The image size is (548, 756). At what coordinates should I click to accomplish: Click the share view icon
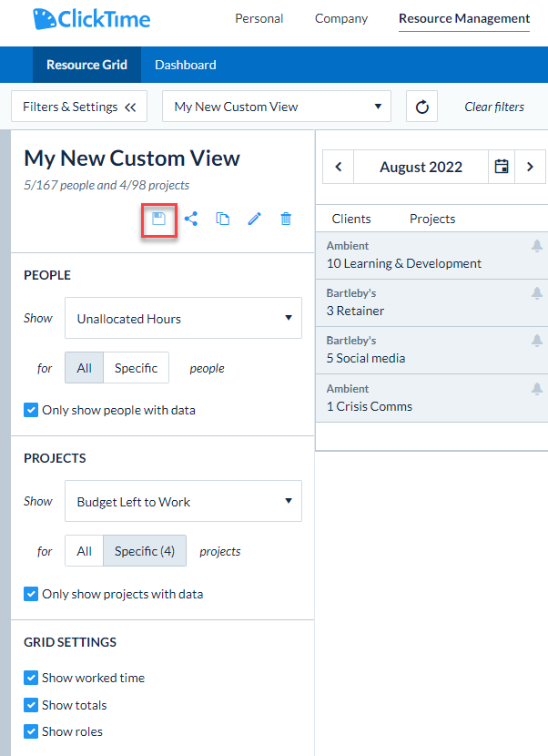coord(191,219)
